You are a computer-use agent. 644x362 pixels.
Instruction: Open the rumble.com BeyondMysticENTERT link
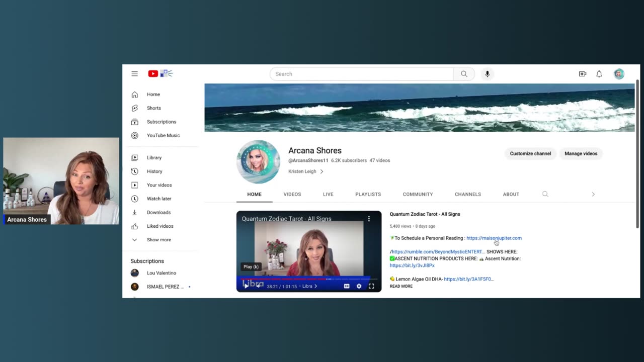[x=438, y=252]
